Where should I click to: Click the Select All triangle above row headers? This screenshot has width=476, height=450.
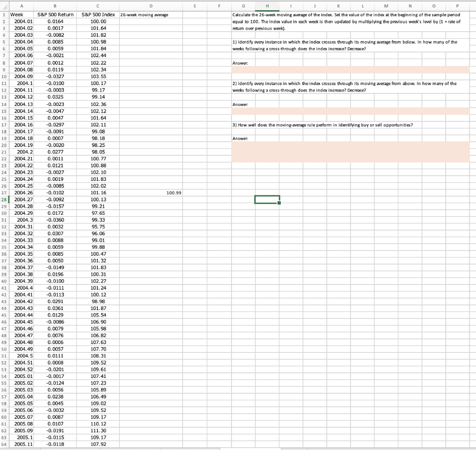[4, 6]
